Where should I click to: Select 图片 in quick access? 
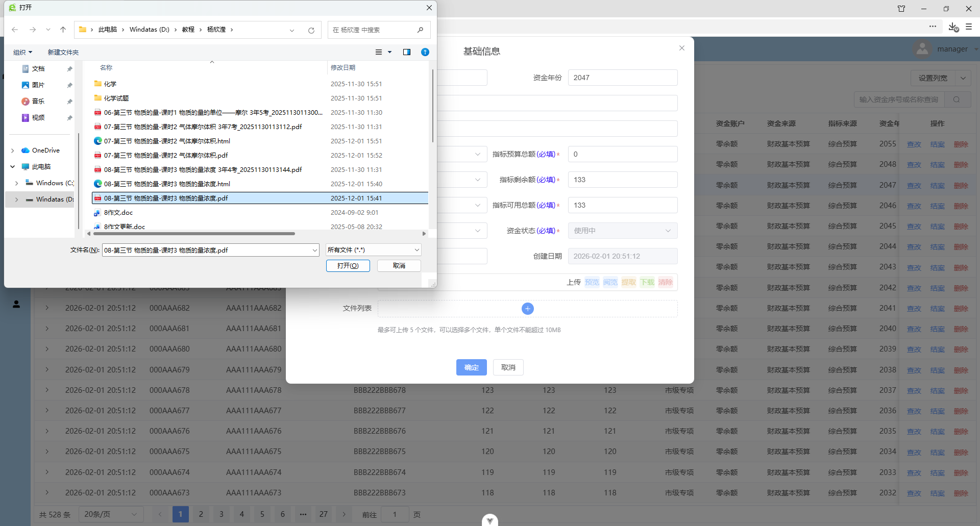[38, 85]
